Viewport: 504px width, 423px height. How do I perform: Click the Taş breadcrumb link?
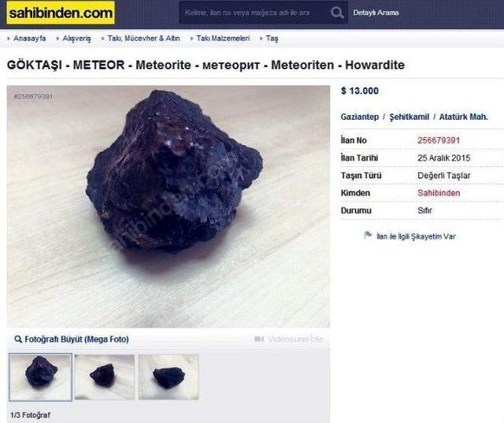pos(272,39)
